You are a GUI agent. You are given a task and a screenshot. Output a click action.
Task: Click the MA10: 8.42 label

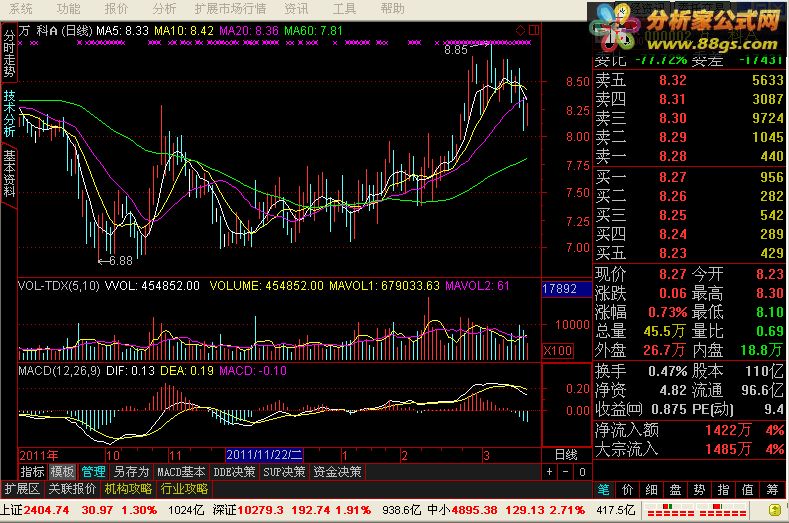pos(184,31)
